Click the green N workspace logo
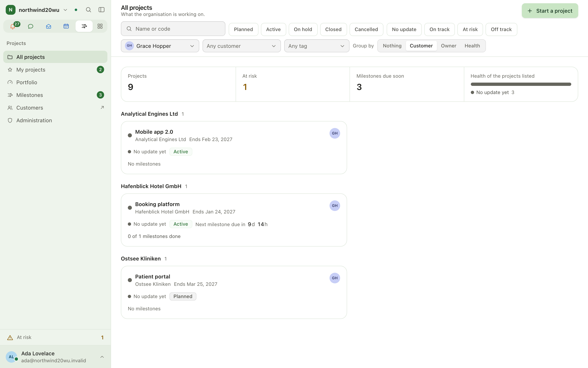Viewport: 588px width, 368px height. (x=11, y=10)
